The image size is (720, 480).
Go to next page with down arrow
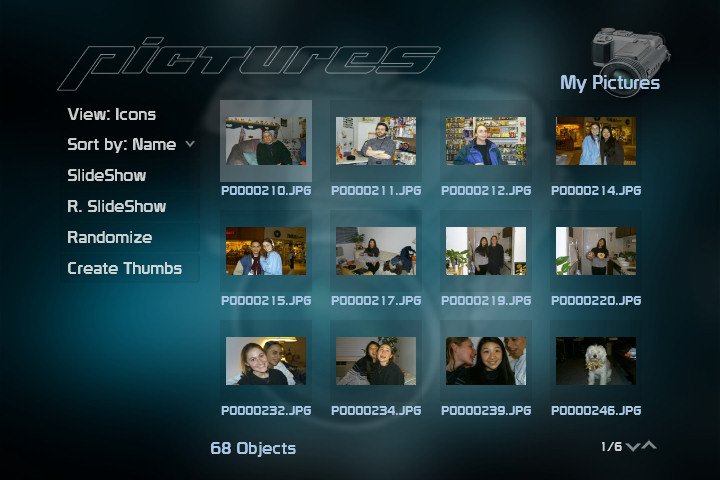632,446
